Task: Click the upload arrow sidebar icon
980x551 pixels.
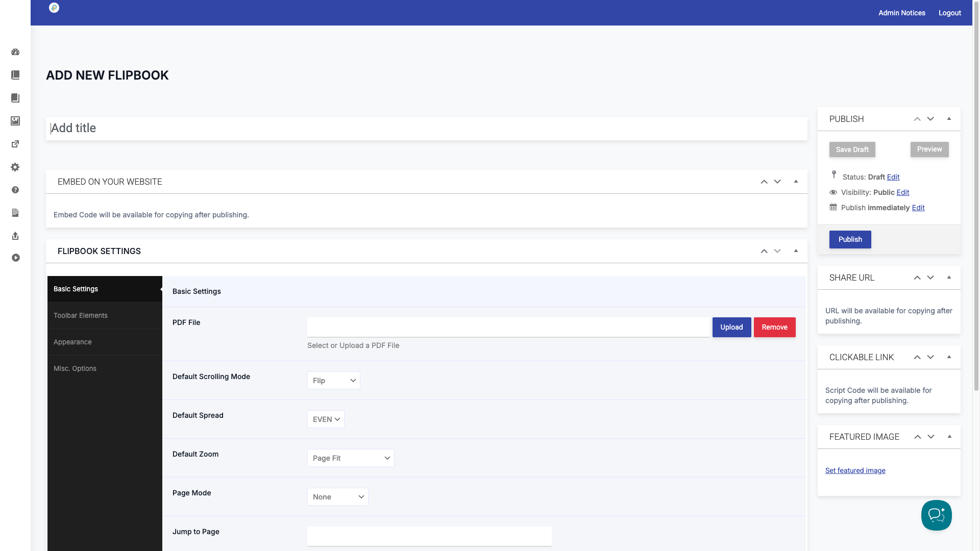Action: tap(15, 236)
